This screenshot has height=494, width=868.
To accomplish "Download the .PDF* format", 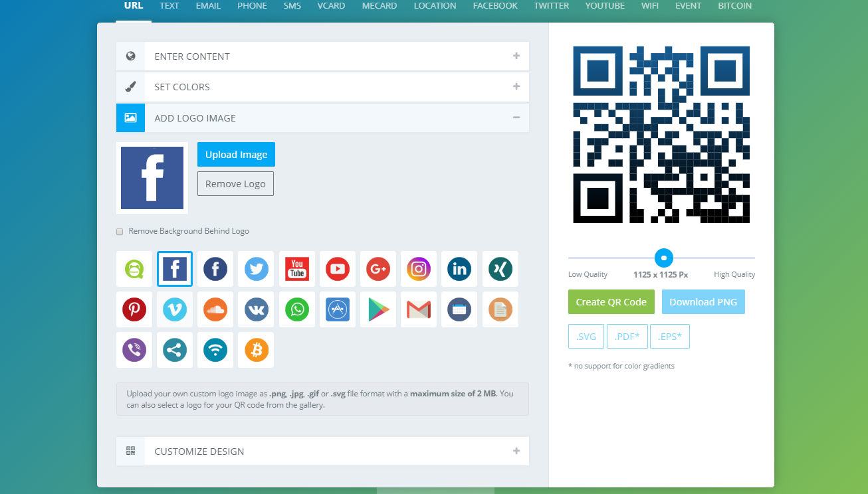I will (x=627, y=337).
